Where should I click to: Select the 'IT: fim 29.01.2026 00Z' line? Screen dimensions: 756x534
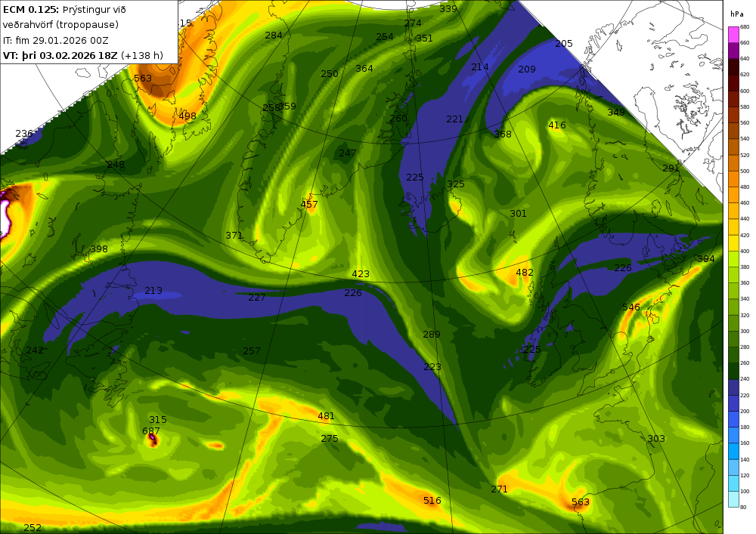click(55, 41)
